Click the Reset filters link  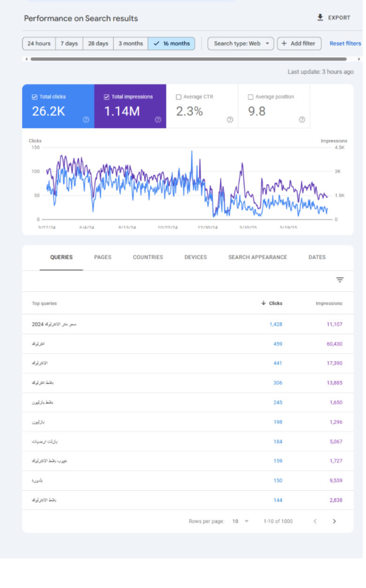[345, 44]
